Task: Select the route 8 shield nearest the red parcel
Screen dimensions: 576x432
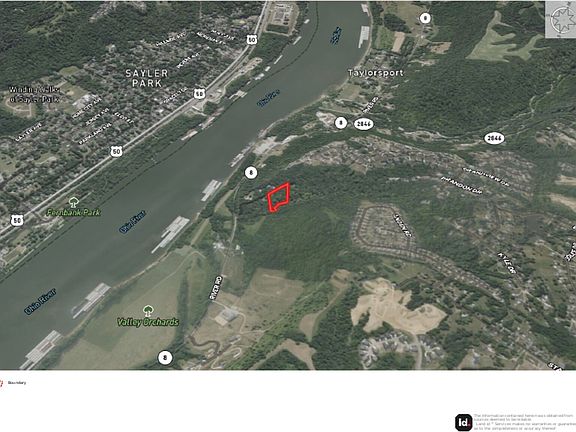Action: tap(251, 172)
